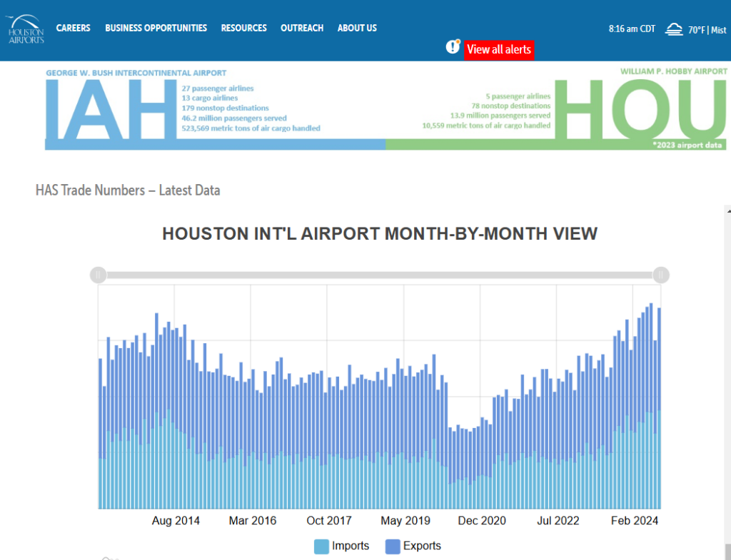Image resolution: width=731 pixels, height=560 pixels.
Task: Open the Outreach menu
Action: point(302,28)
